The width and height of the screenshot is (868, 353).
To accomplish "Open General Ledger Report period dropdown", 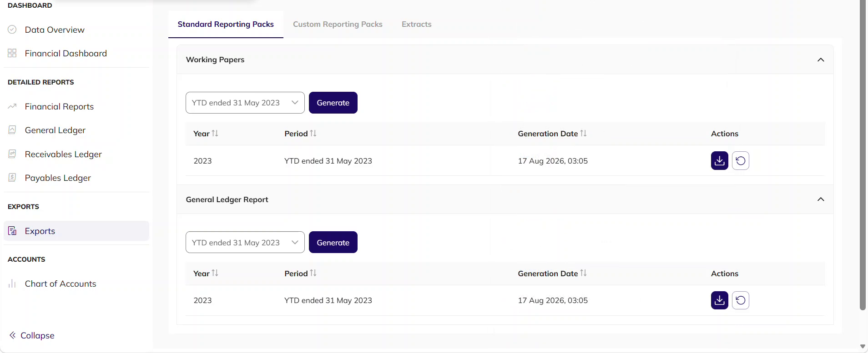I will point(245,242).
